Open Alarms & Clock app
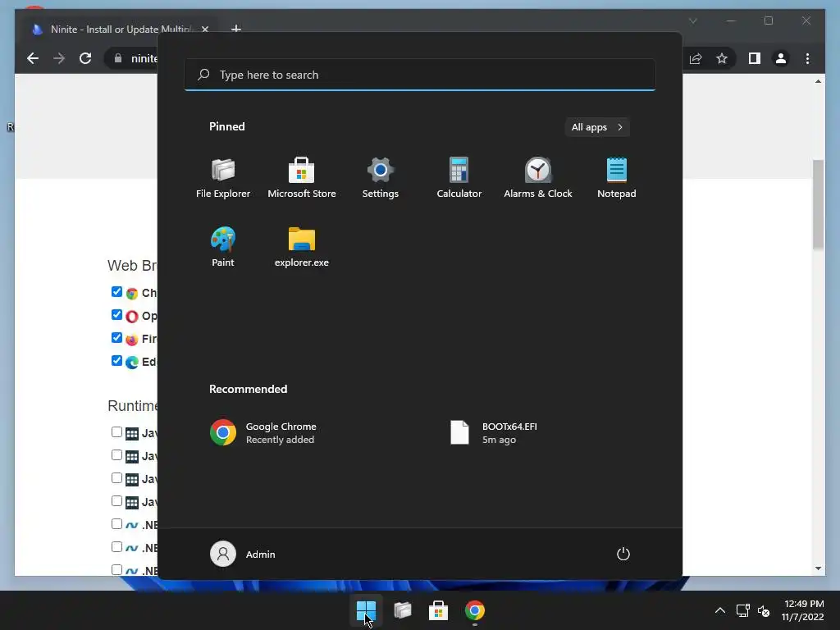The image size is (840, 630). [x=538, y=178]
